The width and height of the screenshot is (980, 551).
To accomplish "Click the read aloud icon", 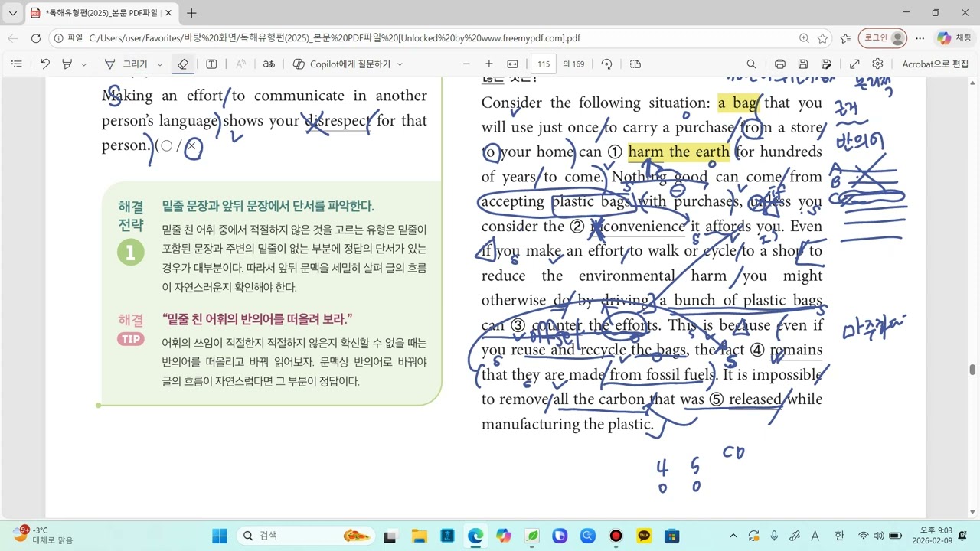I will [240, 64].
